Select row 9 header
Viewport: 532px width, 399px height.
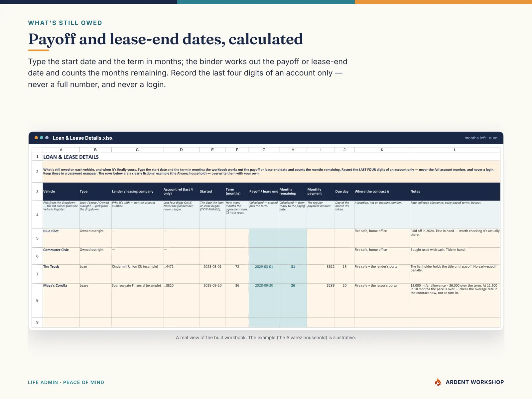(x=37, y=322)
